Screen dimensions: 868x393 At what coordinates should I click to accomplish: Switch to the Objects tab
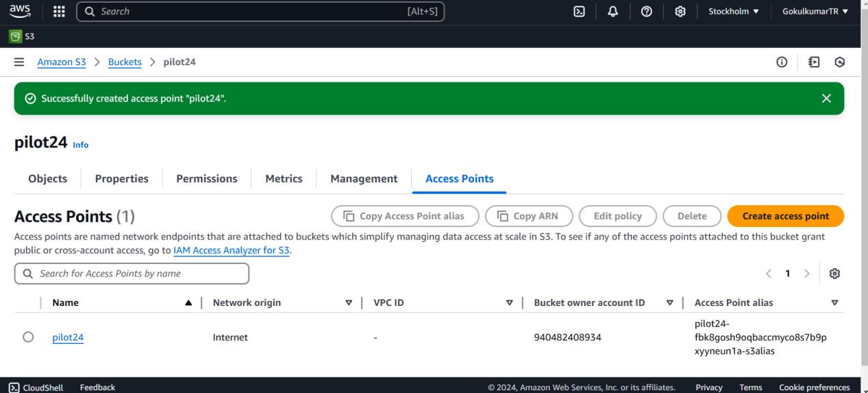pos(47,178)
